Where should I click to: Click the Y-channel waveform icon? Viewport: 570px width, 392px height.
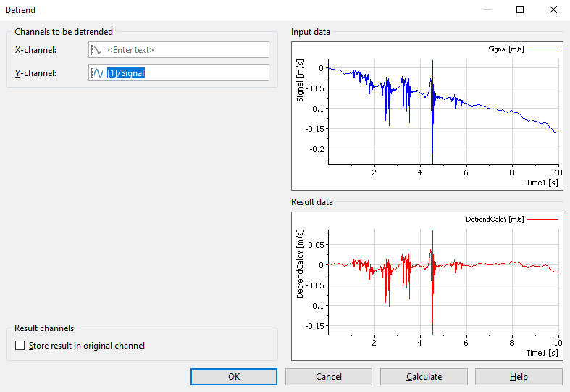tap(96, 73)
